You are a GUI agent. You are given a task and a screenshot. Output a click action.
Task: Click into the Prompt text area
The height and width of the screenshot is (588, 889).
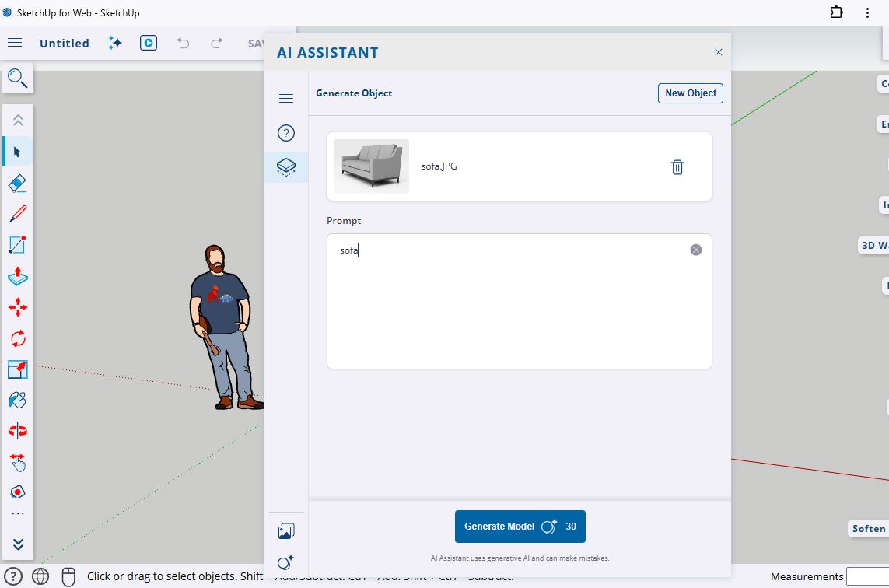point(520,302)
